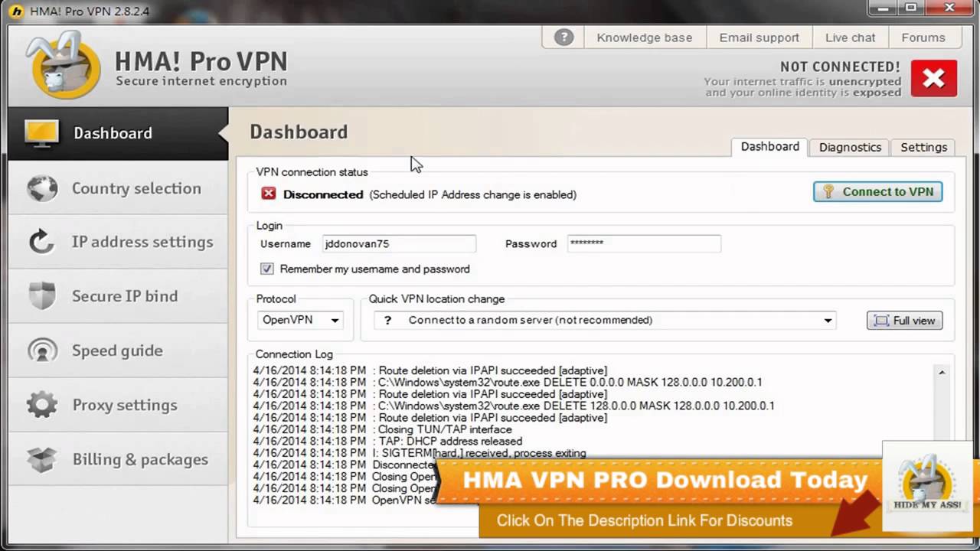Click the Username input field

pyautogui.click(x=399, y=243)
